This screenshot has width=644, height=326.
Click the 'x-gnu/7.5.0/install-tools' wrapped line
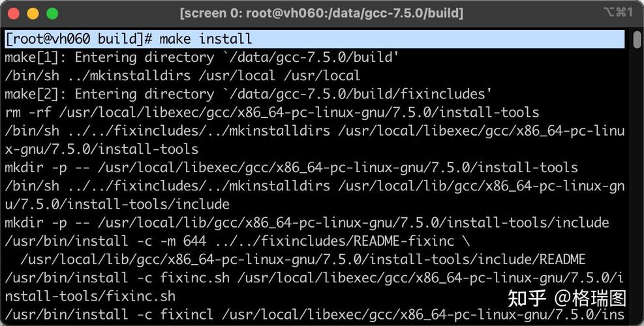pyautogui.click(x=101, y=149)
